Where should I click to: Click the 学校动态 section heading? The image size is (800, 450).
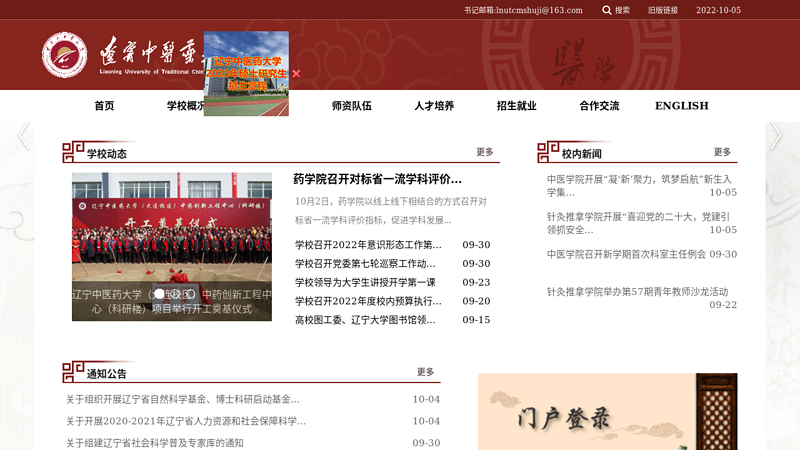107,154
